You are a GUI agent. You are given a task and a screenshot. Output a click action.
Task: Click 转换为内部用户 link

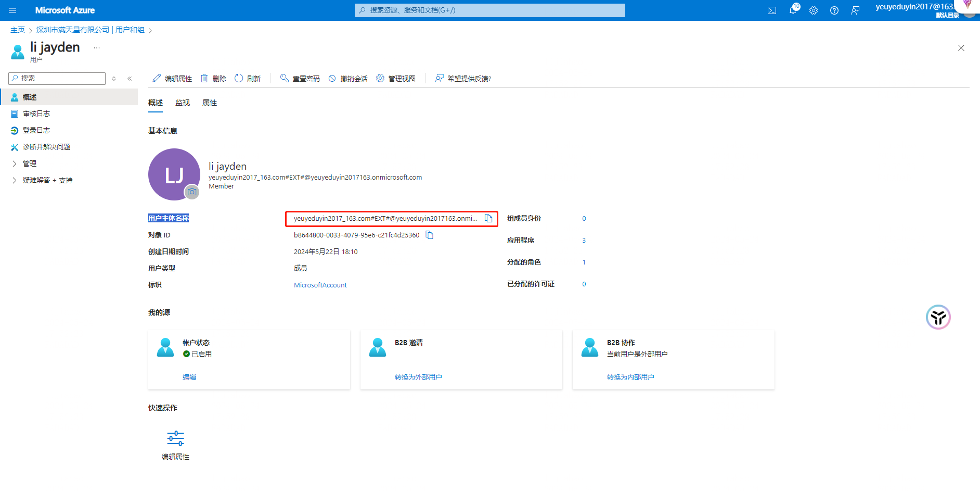click(x=630, y=377)
